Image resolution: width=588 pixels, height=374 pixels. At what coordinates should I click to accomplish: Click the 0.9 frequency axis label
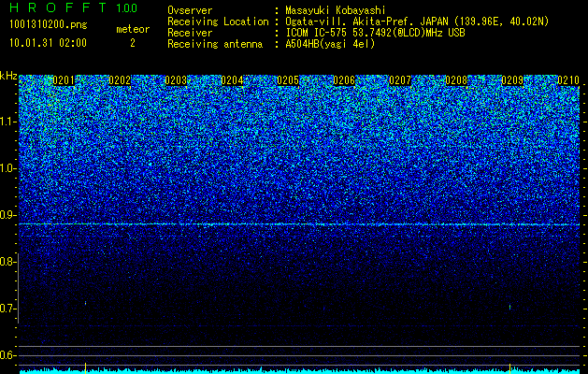tap(6, 215)
